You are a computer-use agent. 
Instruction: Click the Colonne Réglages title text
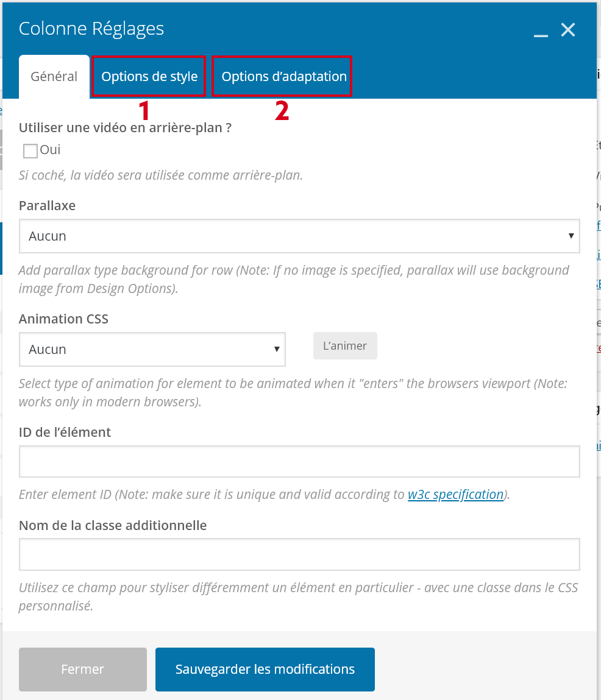tap(91, 29)
